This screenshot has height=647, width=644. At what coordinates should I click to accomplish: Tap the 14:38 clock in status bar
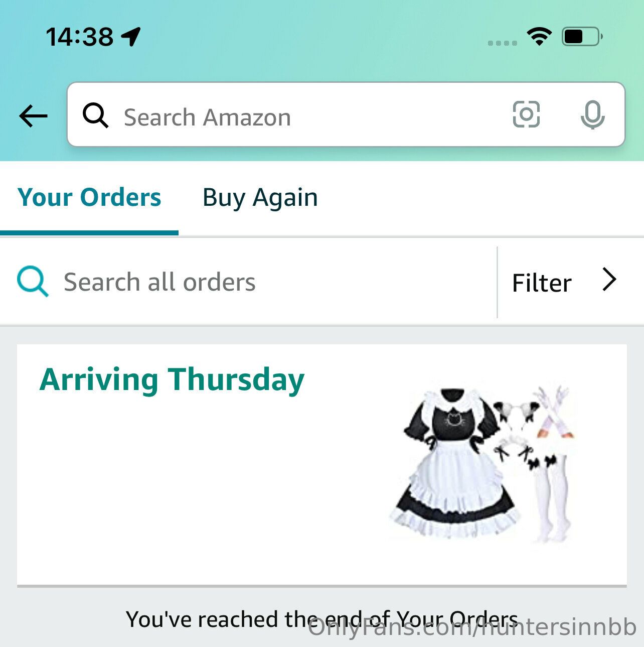79,37
